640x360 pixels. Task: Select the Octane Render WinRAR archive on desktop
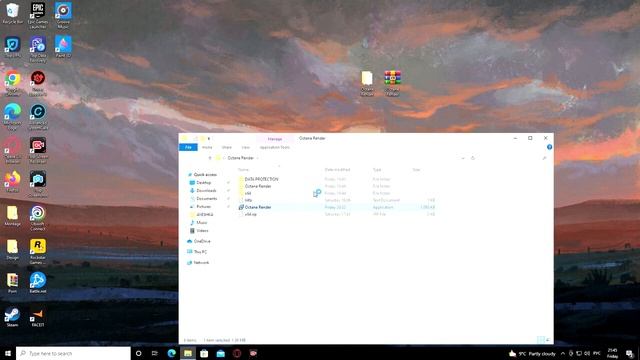coord(392,83)
